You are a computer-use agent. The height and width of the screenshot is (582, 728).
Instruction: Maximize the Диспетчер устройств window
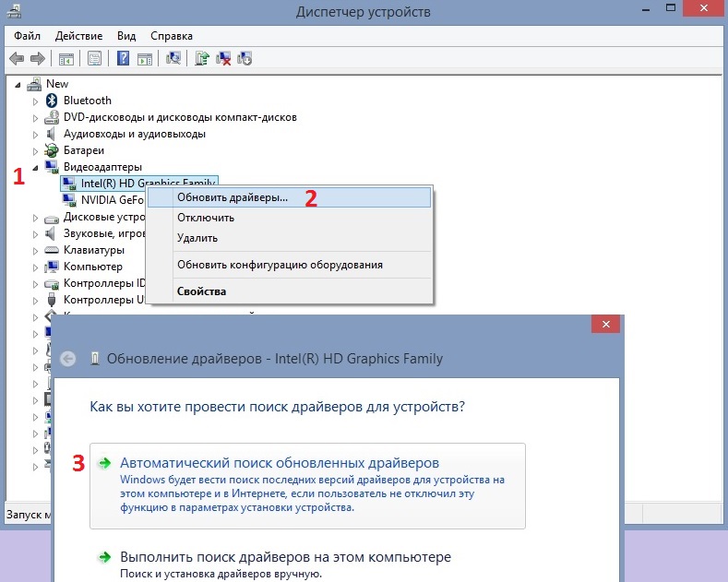[671, 8]
